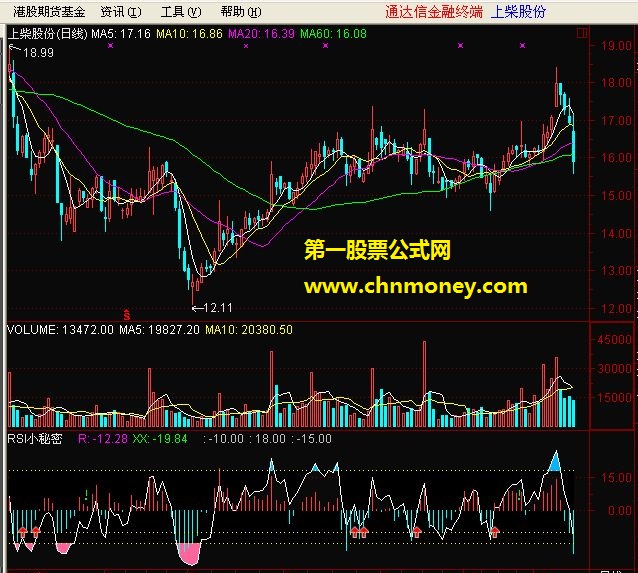Select the MA5: 17.16 label in price panel

pyautogui.click(x=121, y=33)
